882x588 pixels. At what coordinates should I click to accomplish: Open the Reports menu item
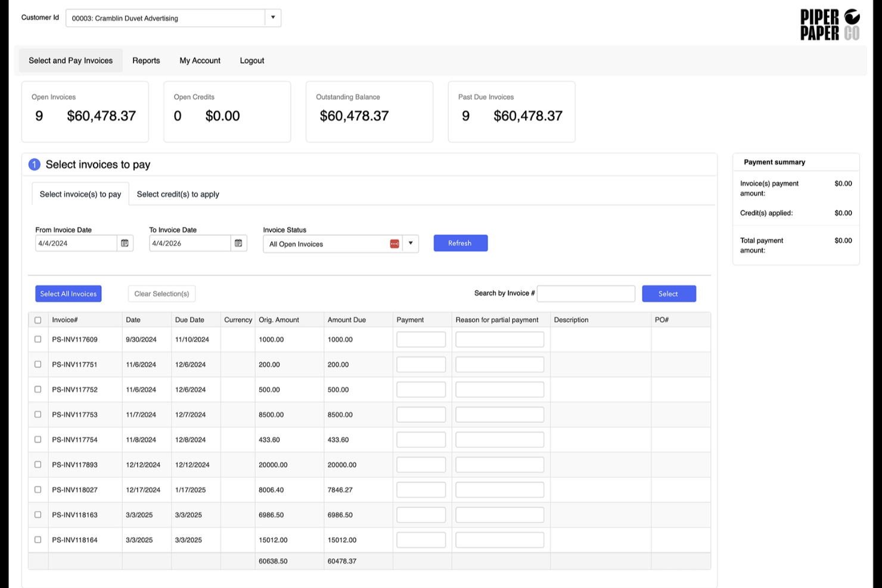pos(146,60)
